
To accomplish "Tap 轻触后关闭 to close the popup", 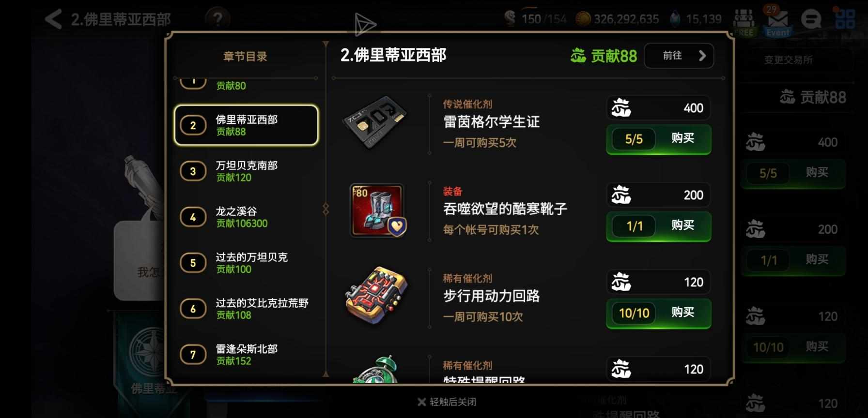I will click(447, 402).
